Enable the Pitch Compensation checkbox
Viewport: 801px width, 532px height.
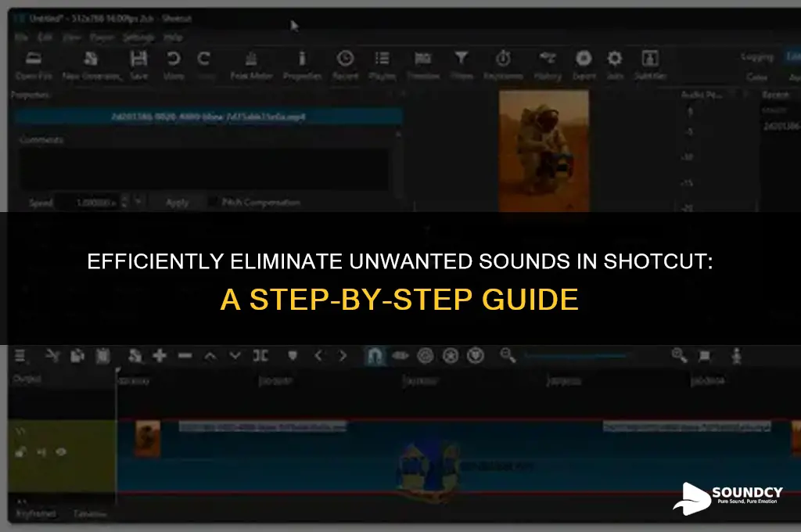click(213, 203)
